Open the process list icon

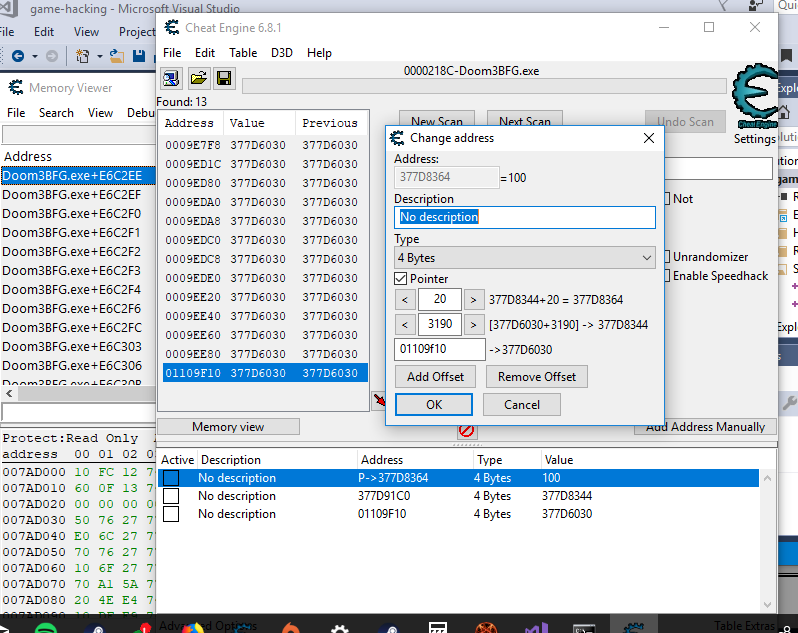(x=171, y=78)
